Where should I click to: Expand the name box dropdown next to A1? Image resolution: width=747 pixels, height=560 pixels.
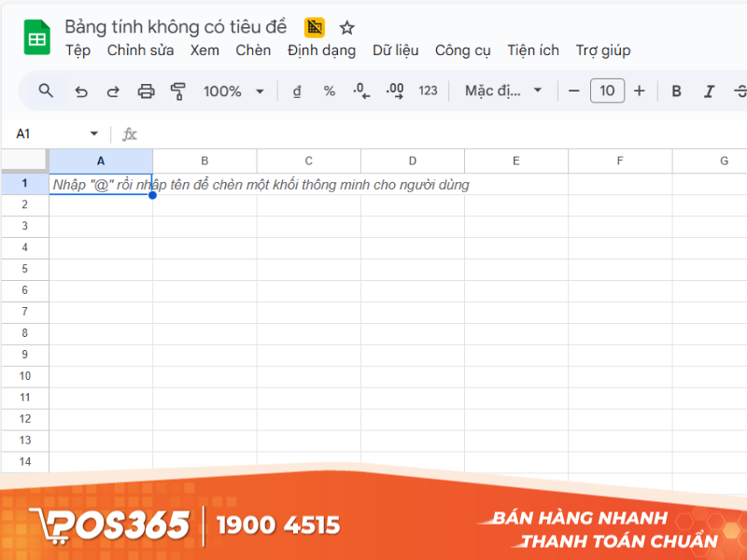pyautogui.click(x=92, y=133)
